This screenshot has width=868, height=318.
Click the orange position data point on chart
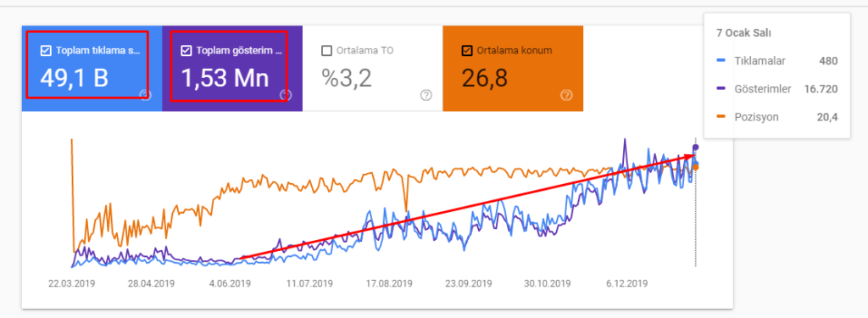pos(696,167)
